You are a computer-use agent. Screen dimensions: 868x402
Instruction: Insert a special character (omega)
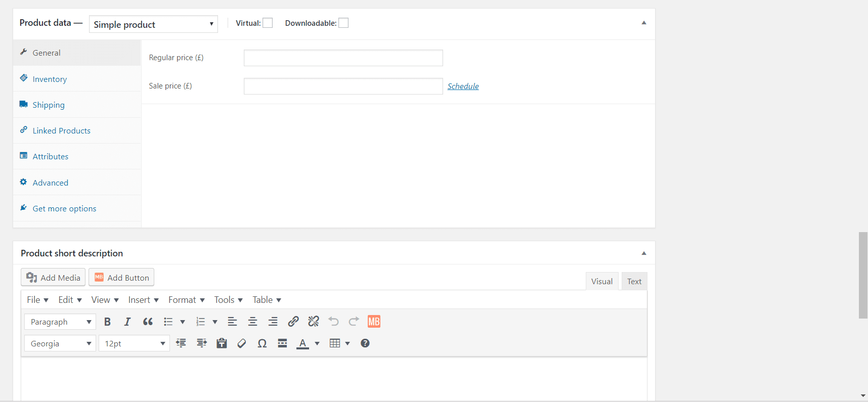(x=262, y=344)
